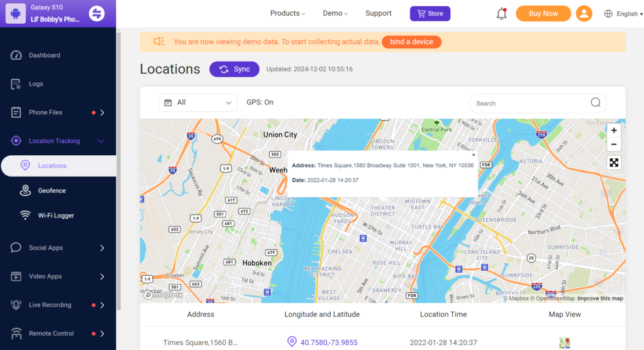This screenshot has width=644, height=350.
Task: Open the user account avatar
Action: (x=584, y=14)
